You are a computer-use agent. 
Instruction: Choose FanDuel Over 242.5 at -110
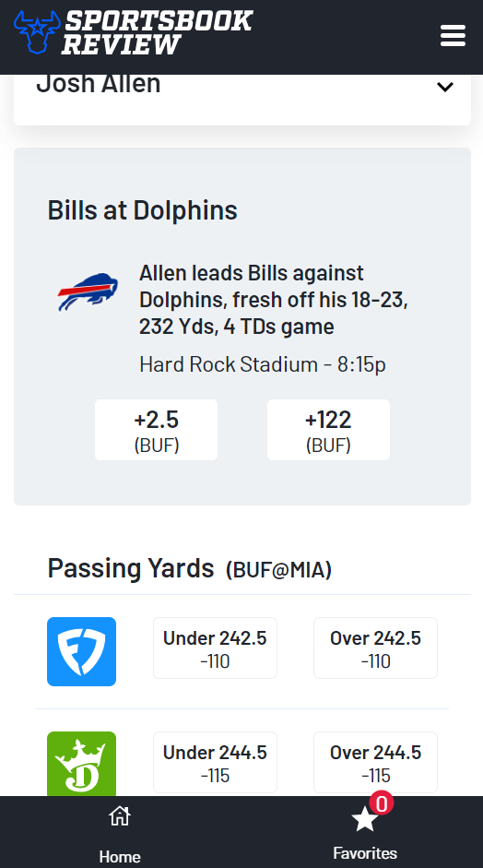376,648
